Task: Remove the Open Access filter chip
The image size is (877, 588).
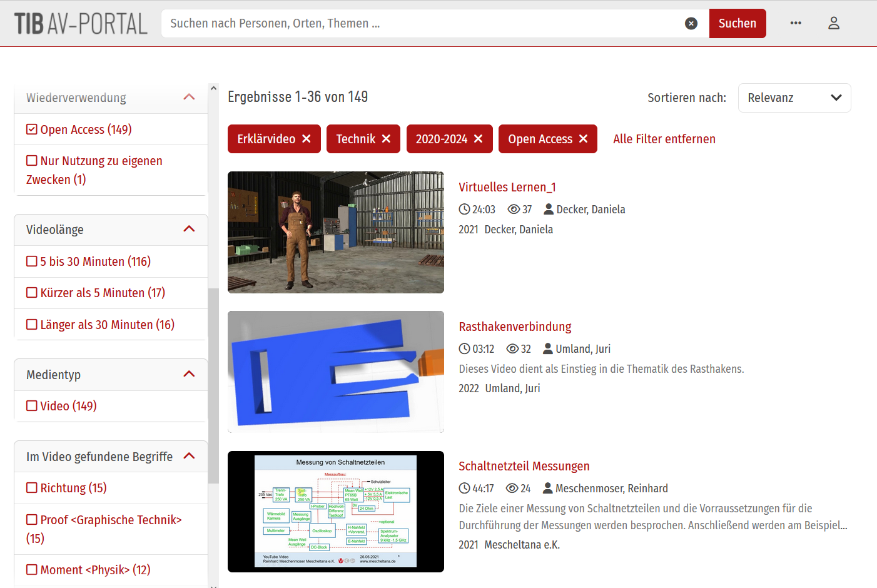Action: pyautogui.click(x=583, y=139)
